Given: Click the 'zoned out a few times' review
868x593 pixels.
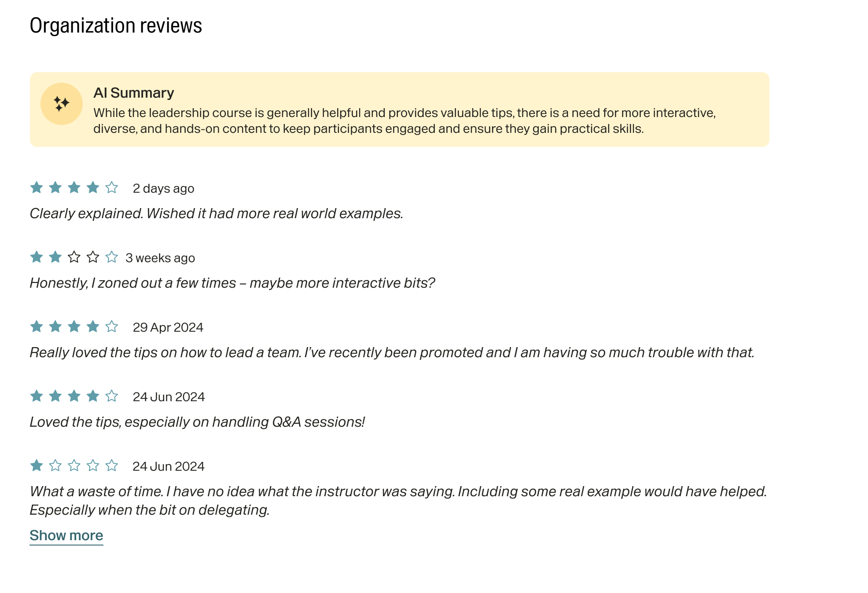Looking at the screenshot, I should click(232, 283).
